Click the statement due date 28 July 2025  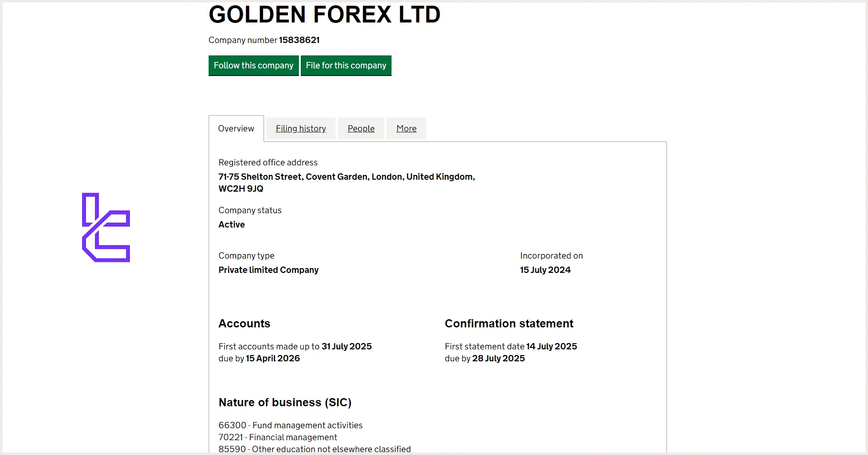point(498,358)
